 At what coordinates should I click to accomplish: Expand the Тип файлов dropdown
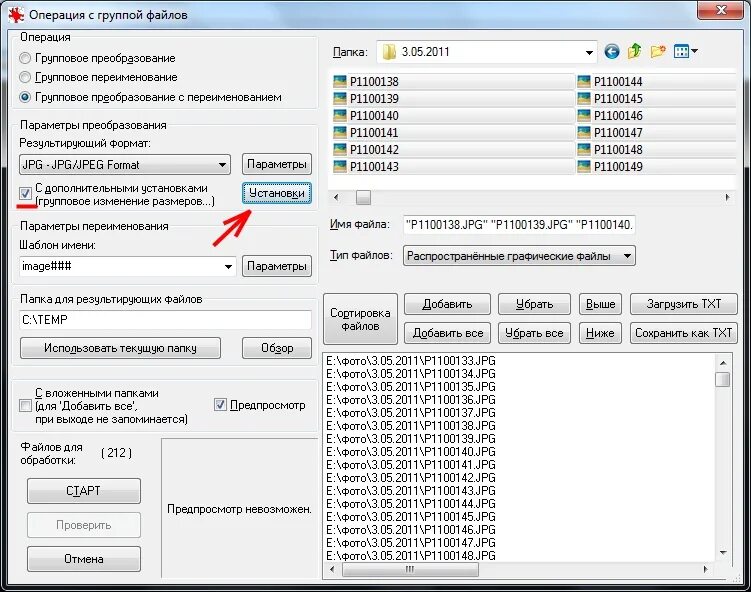tap(519, 256)
